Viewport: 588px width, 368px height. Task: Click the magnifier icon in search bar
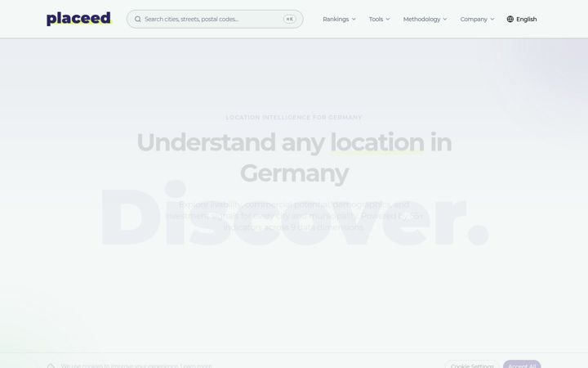tap(138, 19)
